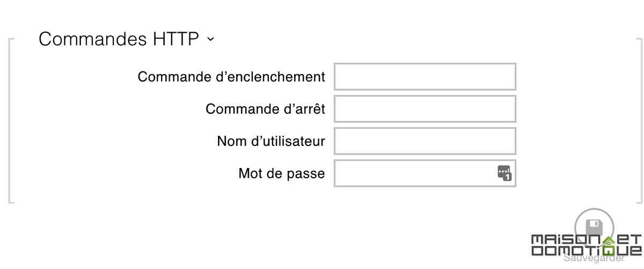The image size is (644, 269).
Task: Click the floppy disk save icon
Action: (594, 227)
